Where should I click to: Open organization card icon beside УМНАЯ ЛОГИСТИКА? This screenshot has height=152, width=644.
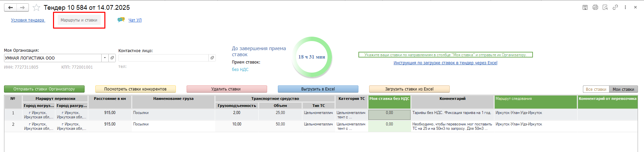click(x=112, y=58)
